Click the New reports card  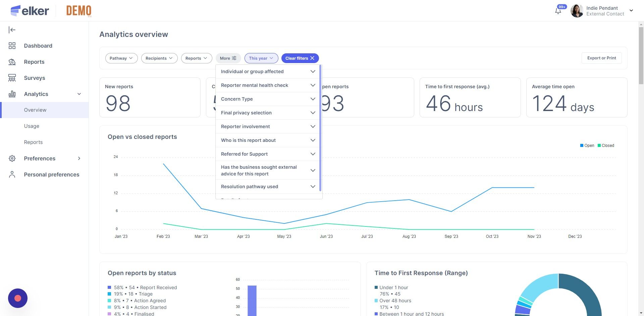pyautogui.click(x=150, y=98)
